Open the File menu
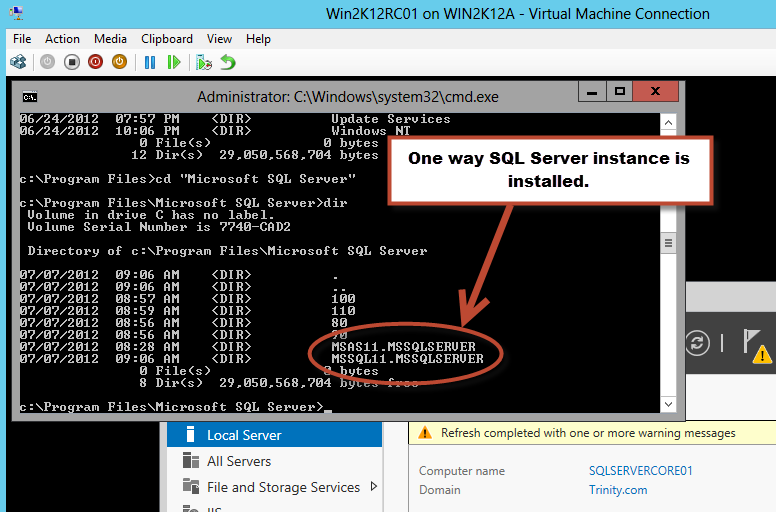This screenshot has width=776, height=512. pyautogui.click(x=22, y=39)
